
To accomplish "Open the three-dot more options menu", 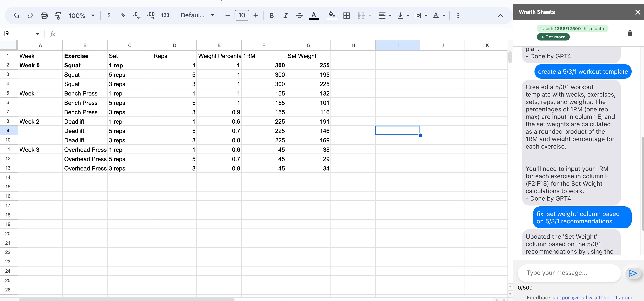I will tap(458, 16).
